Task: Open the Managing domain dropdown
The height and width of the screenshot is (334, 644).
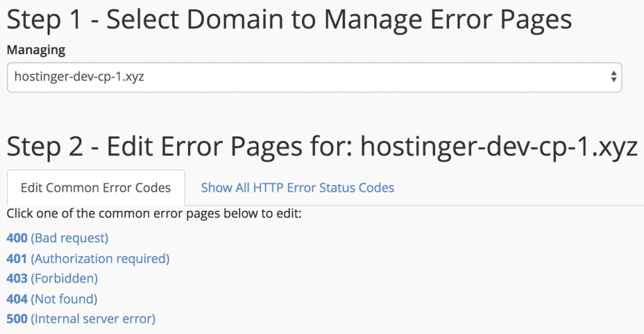Action: pos(314,77)
